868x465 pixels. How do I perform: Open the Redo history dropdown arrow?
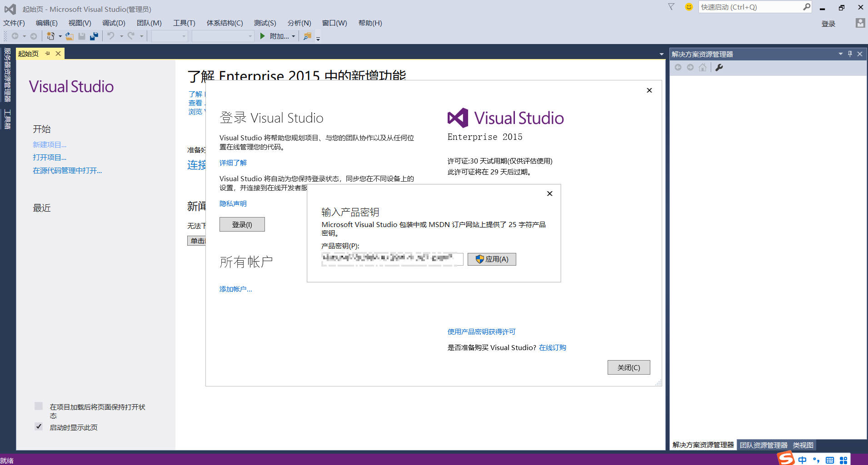[141, 36]
